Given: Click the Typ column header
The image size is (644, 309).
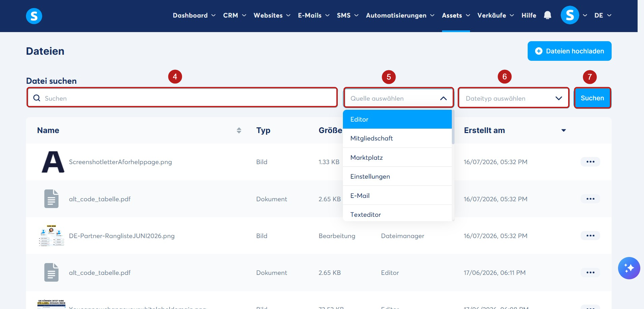Looking at the screenshot, I should pyautogui.click(x=263, y=130).
